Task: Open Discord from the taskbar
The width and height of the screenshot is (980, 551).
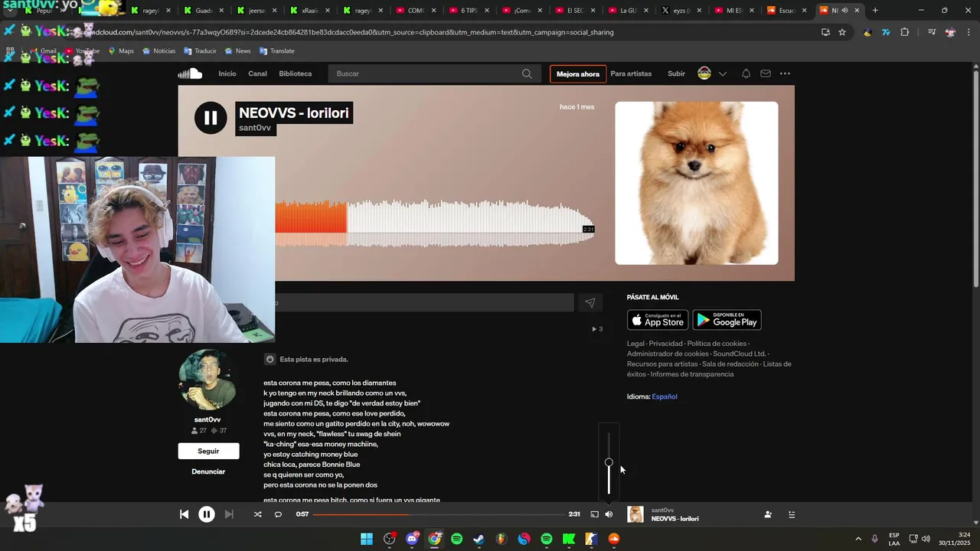Action: [x=412, y=539]
